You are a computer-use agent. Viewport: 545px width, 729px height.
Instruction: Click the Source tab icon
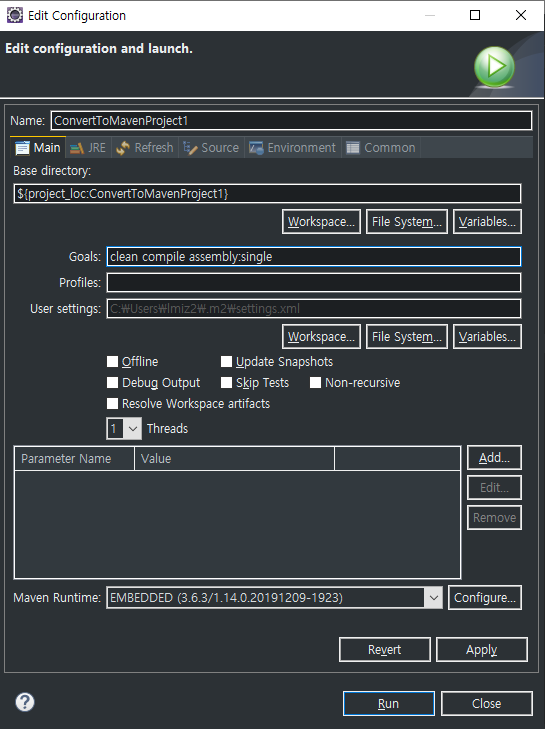pyautogui.click(x=190, y=148)
